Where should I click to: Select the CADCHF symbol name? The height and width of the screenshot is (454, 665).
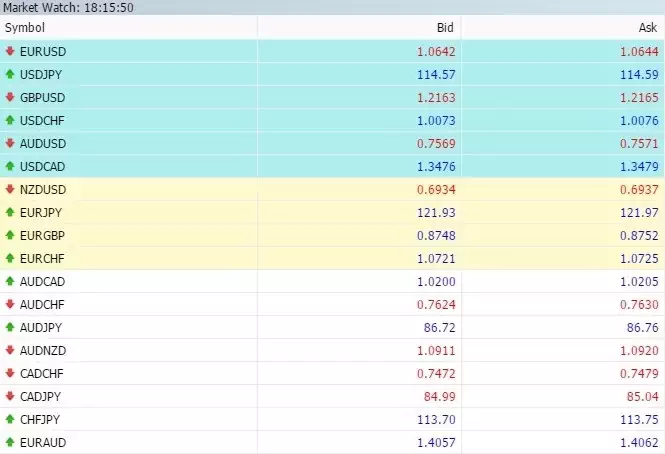click(x=42, y=373)
